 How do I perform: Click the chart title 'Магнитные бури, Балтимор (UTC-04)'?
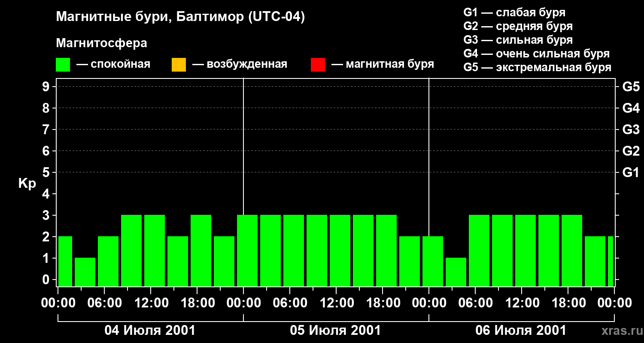[180, 17]
